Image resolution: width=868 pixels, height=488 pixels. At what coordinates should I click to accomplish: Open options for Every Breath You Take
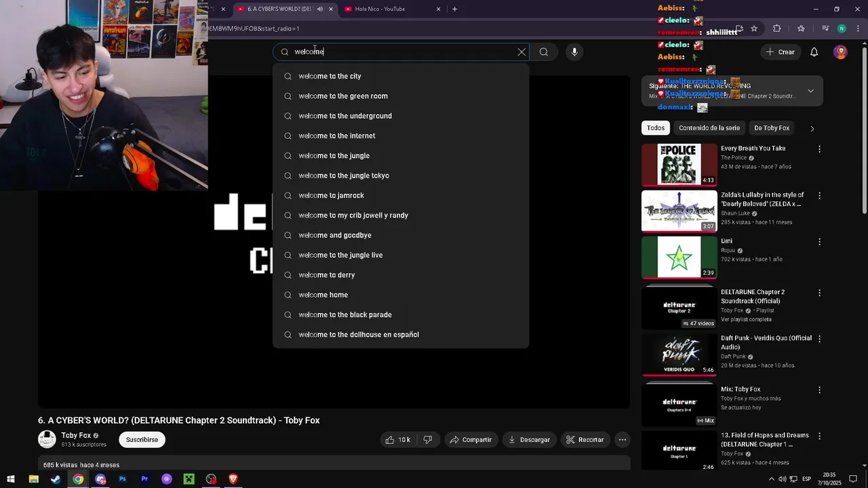point(819,149)
